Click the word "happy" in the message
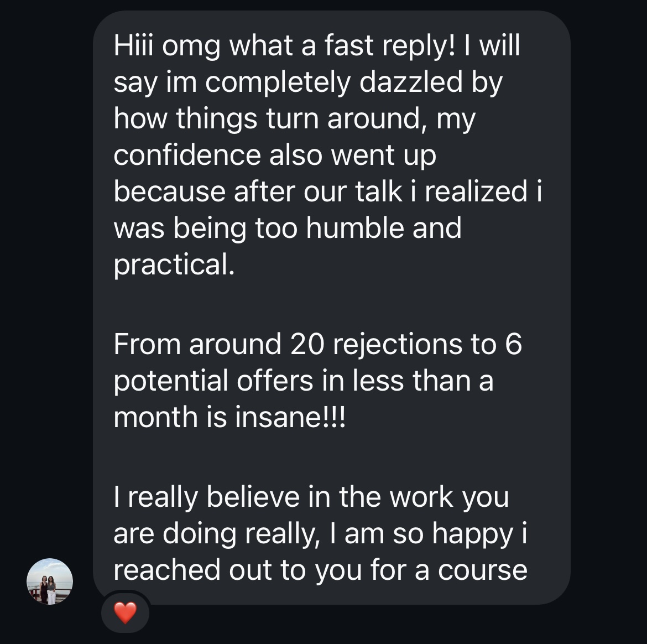Viewport: 647px width, 644px height. point(472,533)
